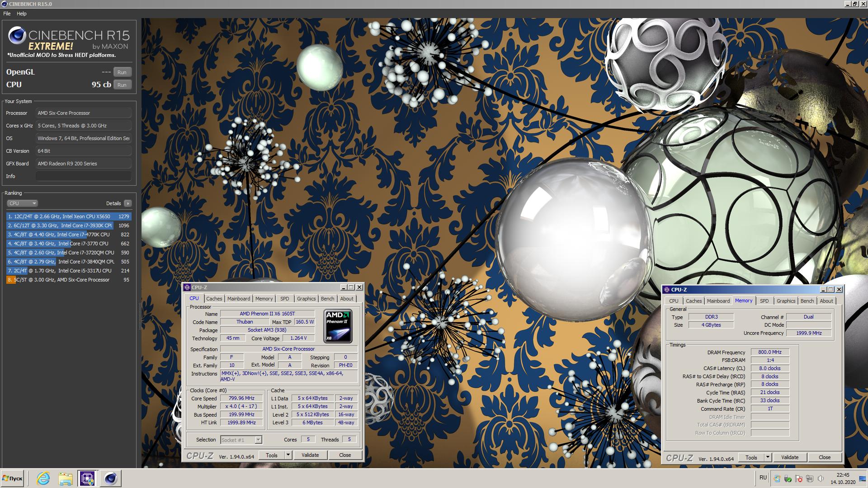Open the network connection tray icon
This screenshot has height=488, width=868.
pos(810,479)
